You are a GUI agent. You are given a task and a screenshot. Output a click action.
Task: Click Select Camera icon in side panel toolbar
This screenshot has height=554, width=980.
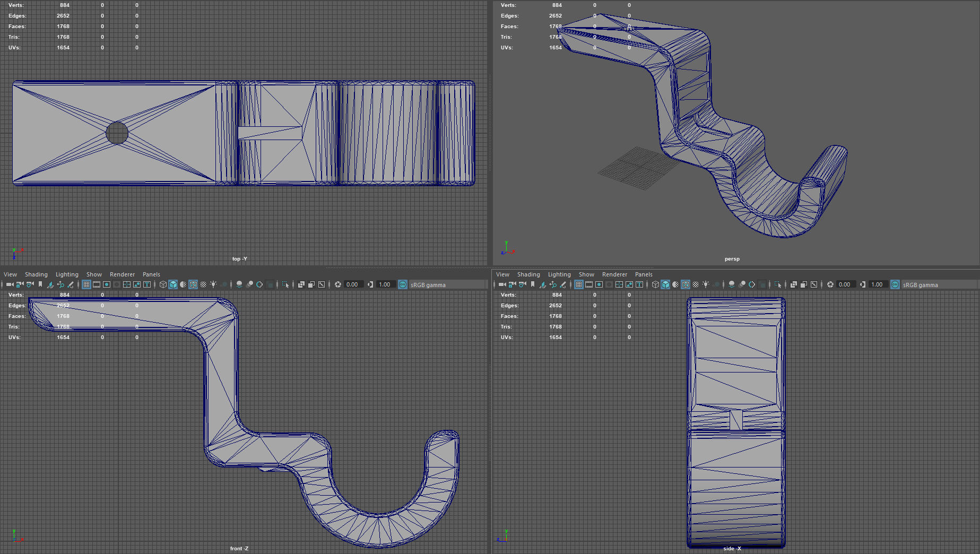[502, 284]
